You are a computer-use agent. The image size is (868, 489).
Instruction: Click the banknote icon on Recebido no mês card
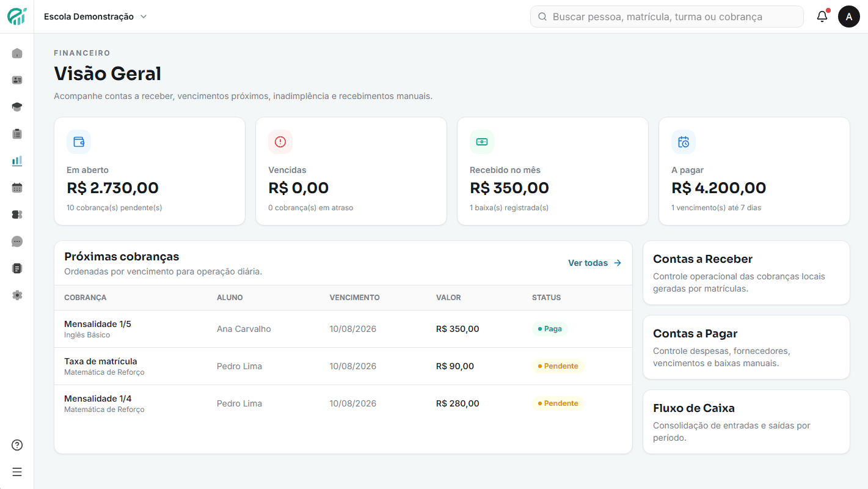pos(482,142)
